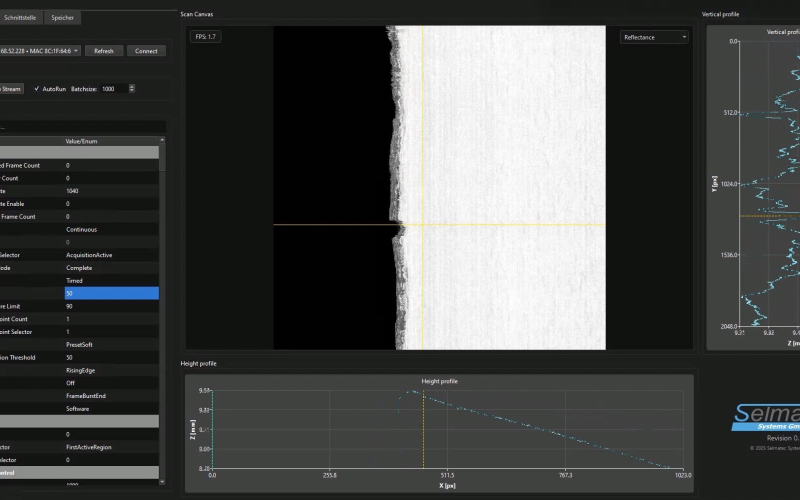The width and height of the screenshot is (800, 500).
Task: Click the Refresh button
Action: click(x=104, y=51)
